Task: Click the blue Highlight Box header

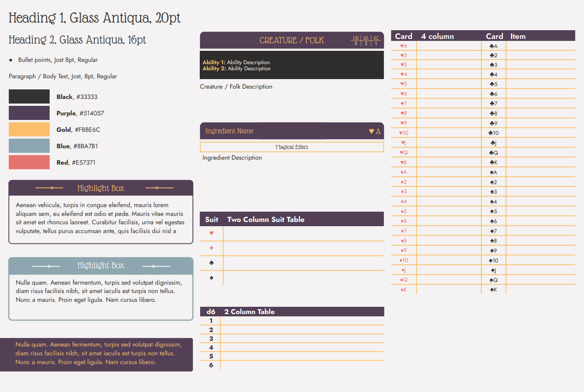Action: [x=101, y=266]
